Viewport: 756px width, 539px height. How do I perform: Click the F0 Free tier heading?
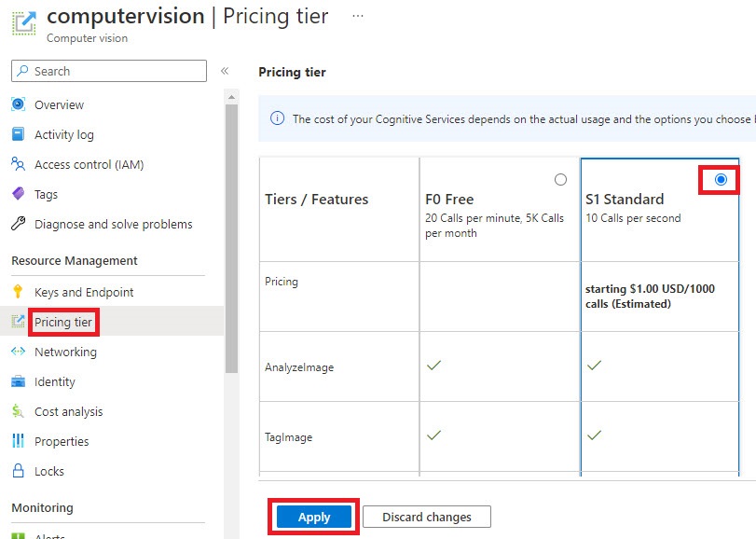[449, 200]
